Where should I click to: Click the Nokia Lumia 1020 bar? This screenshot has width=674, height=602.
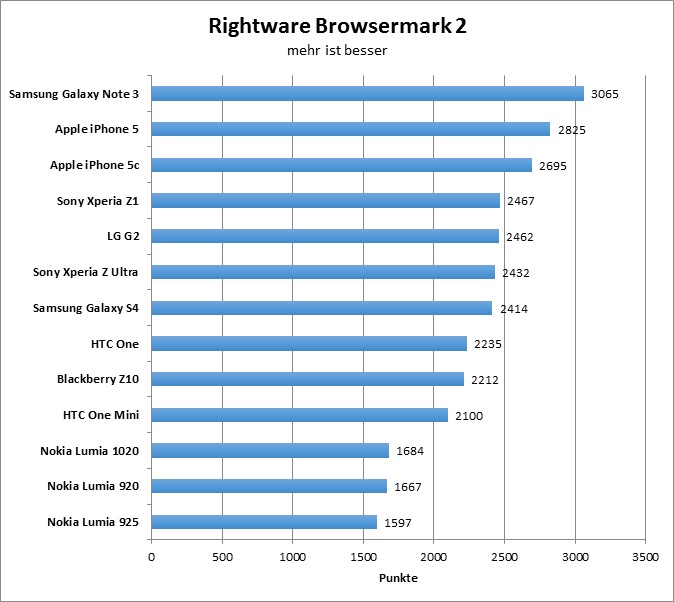(x=270, y=451)
